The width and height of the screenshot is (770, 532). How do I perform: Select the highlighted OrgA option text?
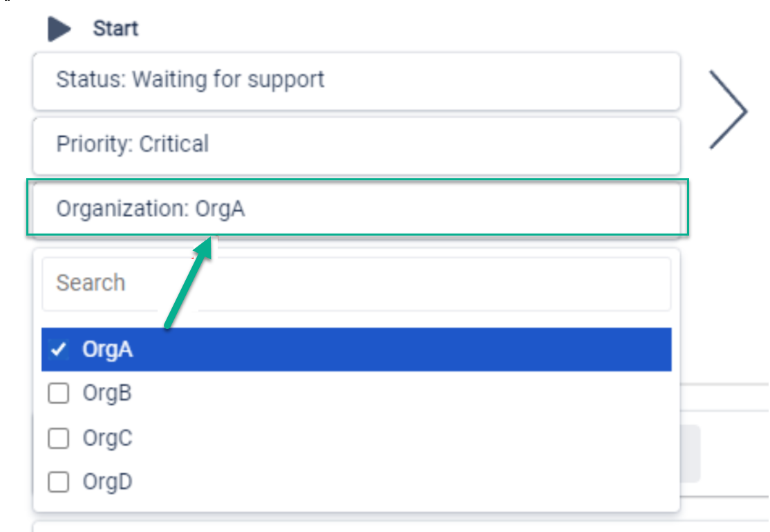(x=107, y=350)
